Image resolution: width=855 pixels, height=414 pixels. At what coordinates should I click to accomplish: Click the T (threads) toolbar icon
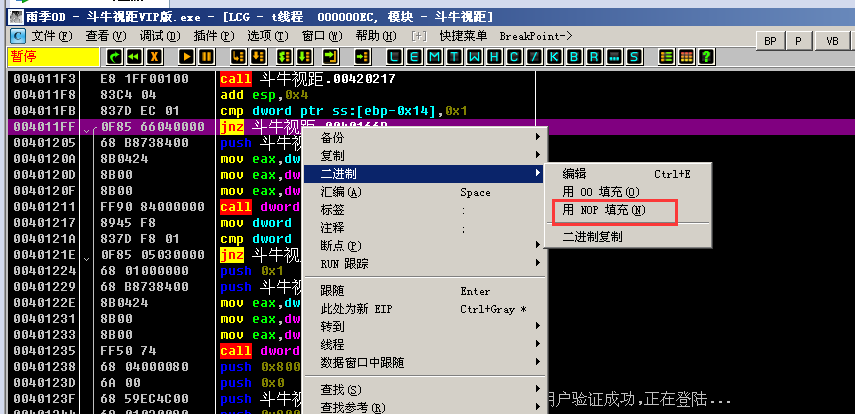455,57
